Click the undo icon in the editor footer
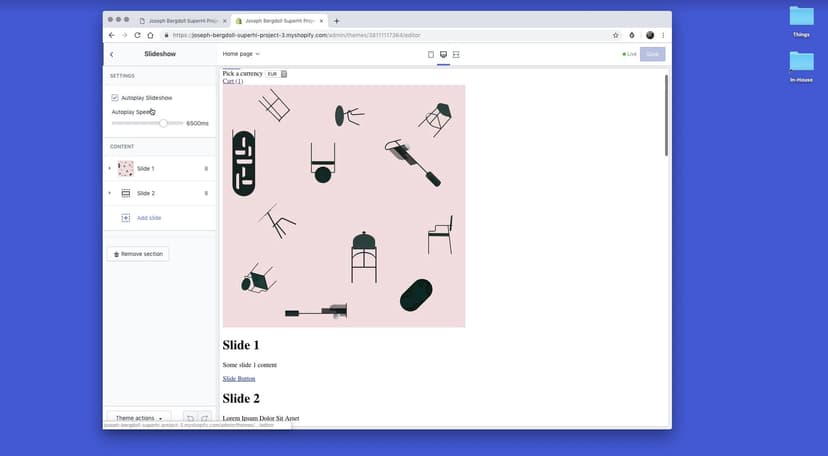This screenshot has height=456, width=828. (190, 418)
